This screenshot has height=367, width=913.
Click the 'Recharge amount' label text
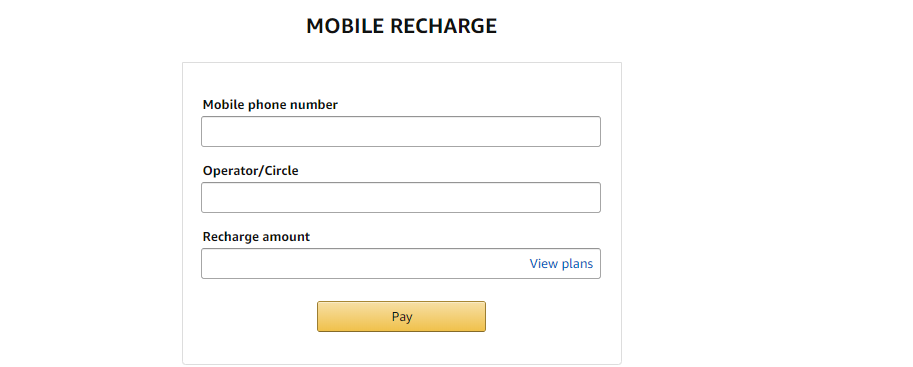(256, 237)
